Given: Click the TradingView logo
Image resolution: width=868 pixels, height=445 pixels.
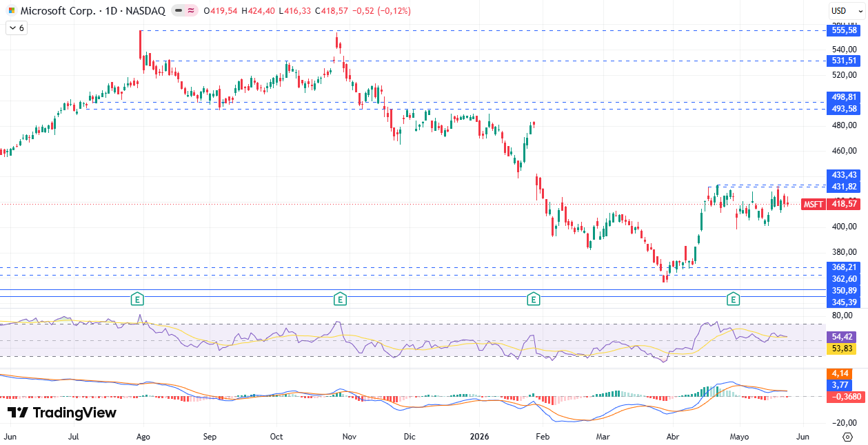Looking at the screenshot, I should click(62, 413).
